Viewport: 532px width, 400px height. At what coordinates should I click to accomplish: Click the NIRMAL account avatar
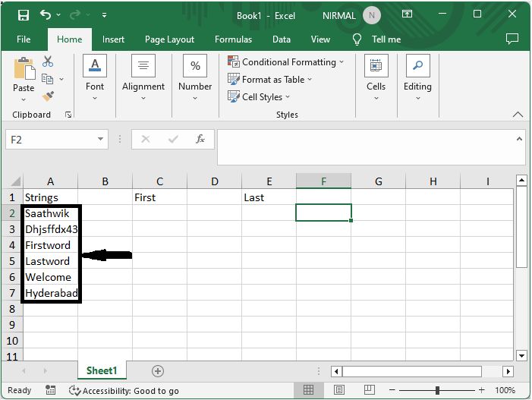(x=372, y=16)
